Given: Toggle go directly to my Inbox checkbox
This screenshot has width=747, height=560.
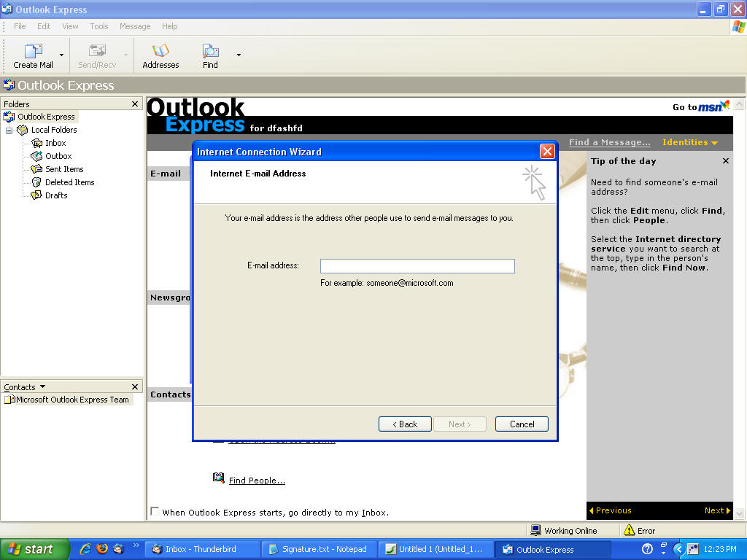Looking at the screenshot, I should [x=155, y=511].
